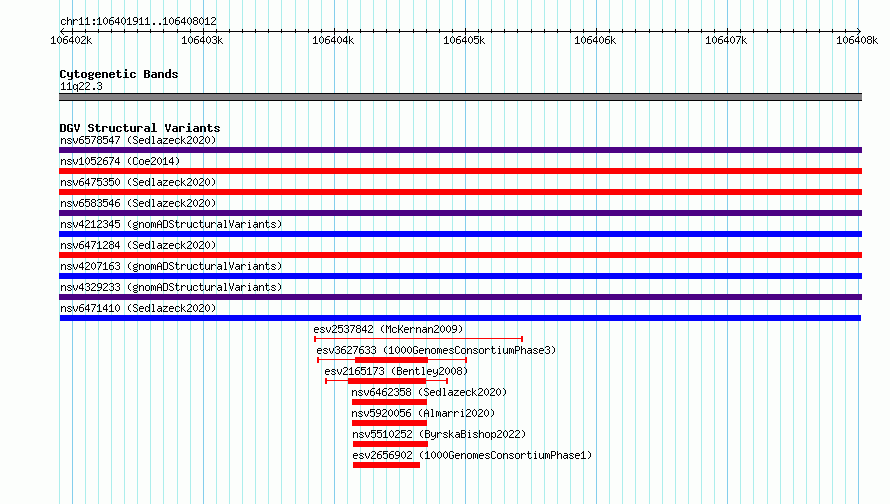Open esv3627633 (1000GenomesConsortiumPhase3) label

(x=436, y=350)
